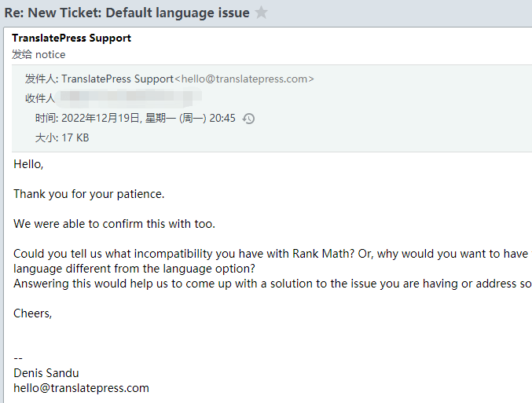The height and width of the screenshot is (403, 532).
Task: Star the Default language issue email
Action: coord(262,13)
